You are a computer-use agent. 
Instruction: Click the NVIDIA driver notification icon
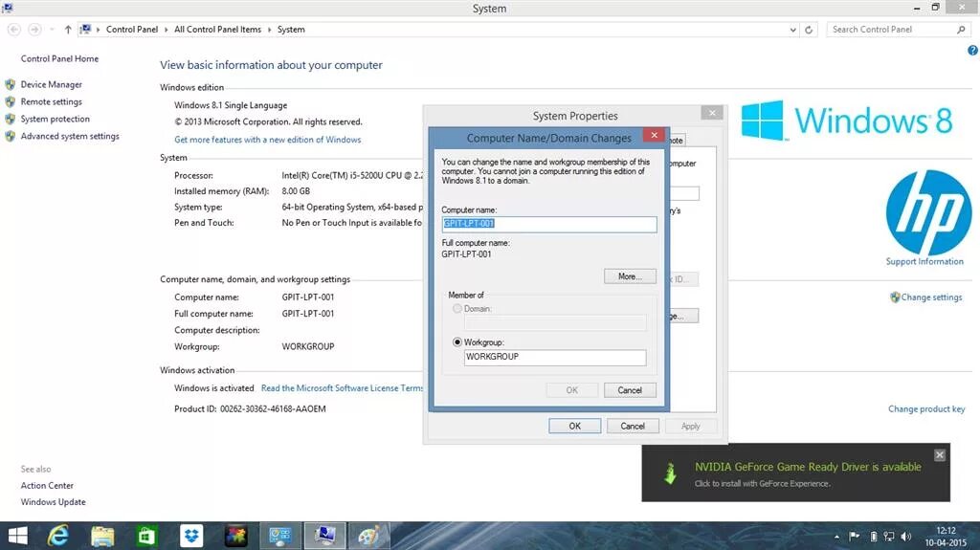tap(670, 473)
